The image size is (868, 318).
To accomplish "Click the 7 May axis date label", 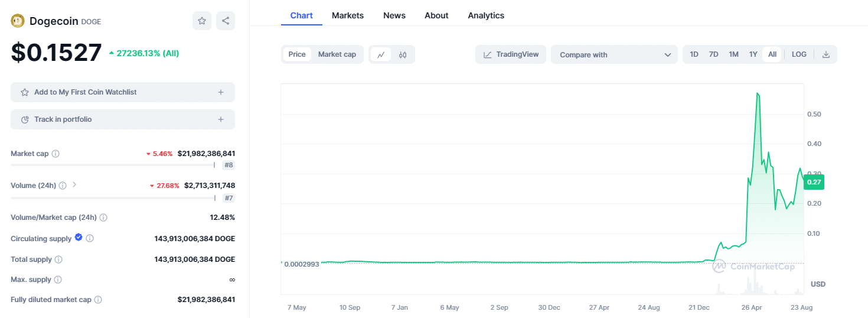I will (297, 307).
